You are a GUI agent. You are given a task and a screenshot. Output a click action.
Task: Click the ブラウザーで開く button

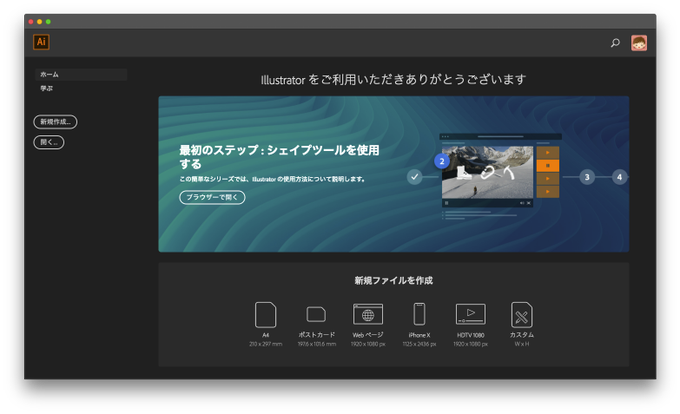tap(212, 197)
